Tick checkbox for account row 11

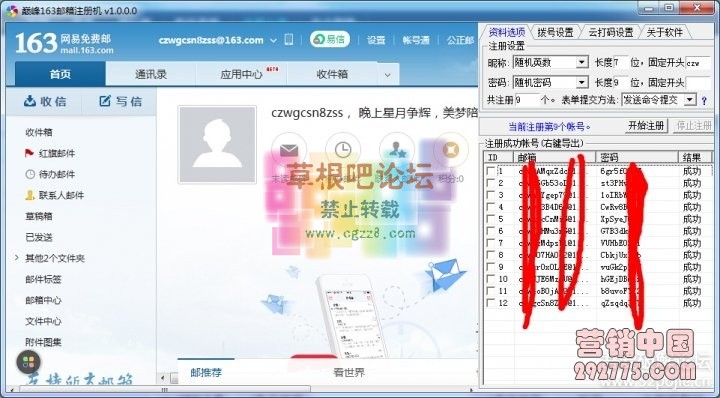tap(491, 291)
